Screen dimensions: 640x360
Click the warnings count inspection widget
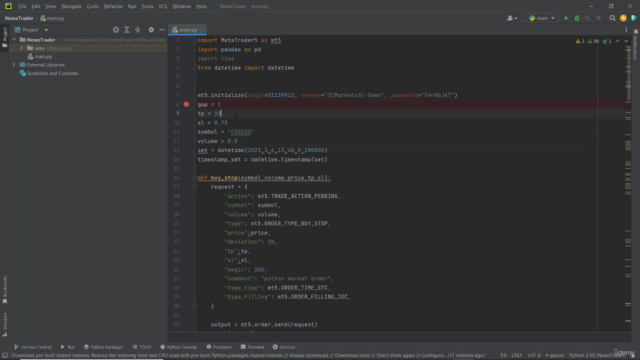(x=593, y=41)
